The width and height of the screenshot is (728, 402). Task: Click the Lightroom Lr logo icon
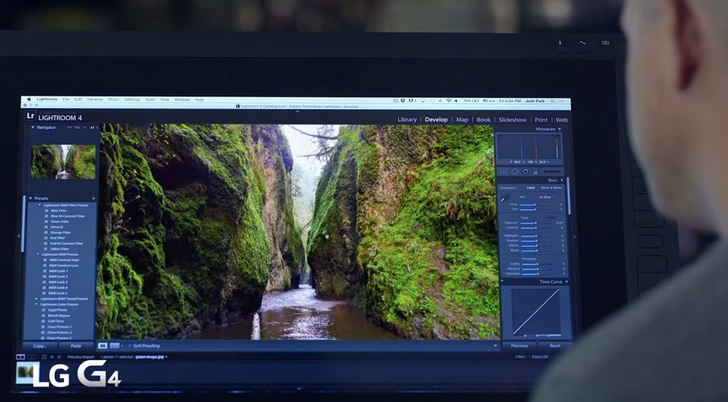point(31,117)
